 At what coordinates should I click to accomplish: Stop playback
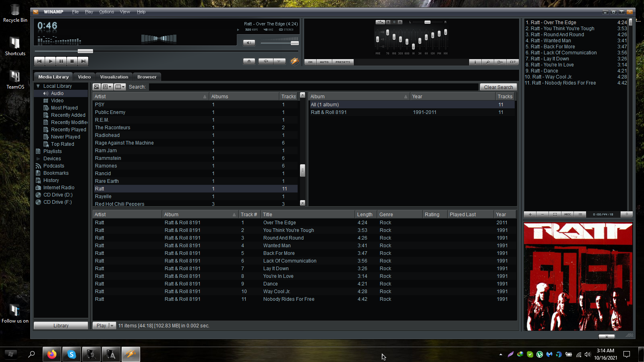[72, 61]
